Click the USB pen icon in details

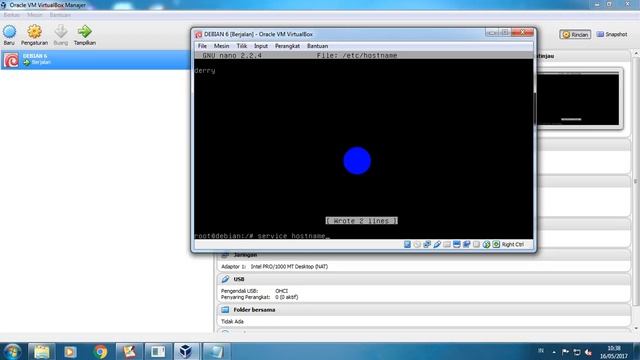click(x=225, y=279)
